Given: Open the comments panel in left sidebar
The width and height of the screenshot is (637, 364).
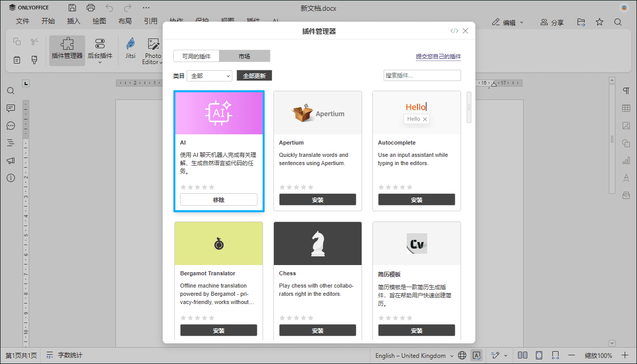Looking at the screenshot, I should (x=11, y=108).
